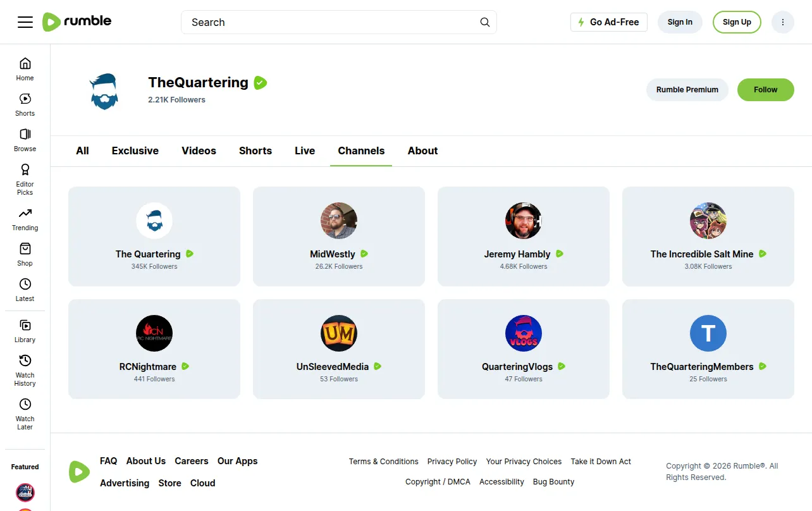Switch to the Videos tab
This screenshot has height=511, width=812.
(199, 151)
